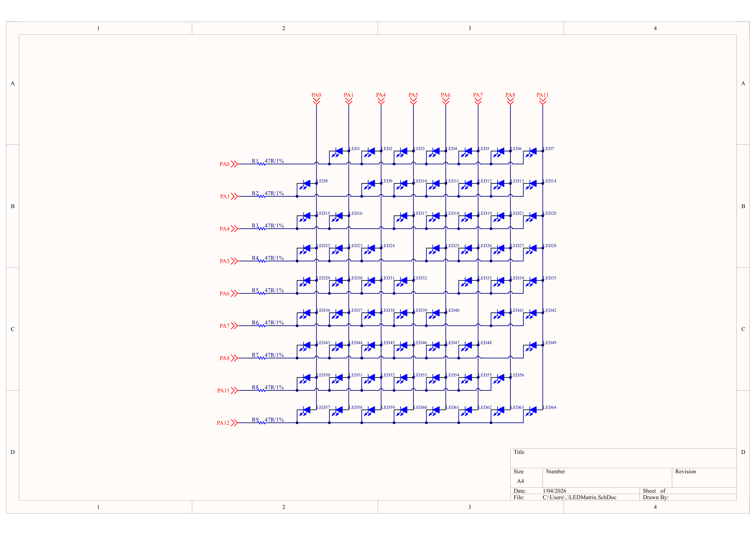Click the Revision field in title block

coord(704,478)
